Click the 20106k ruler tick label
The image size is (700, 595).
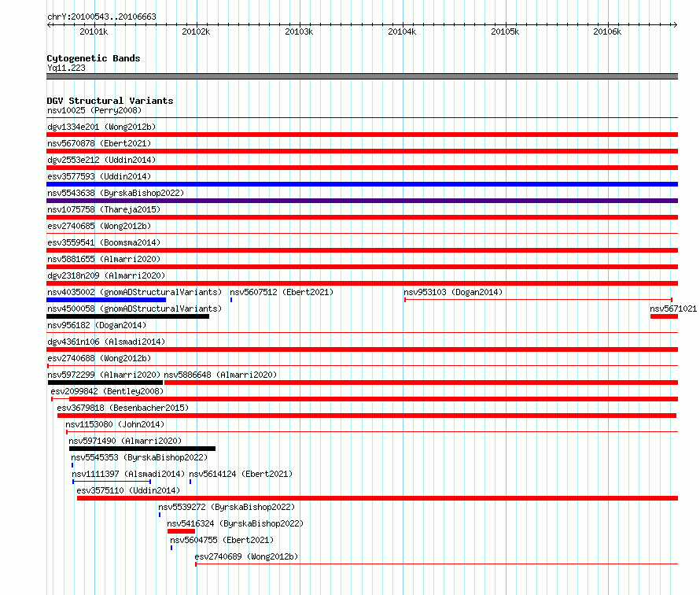click(x=607, y=31)
